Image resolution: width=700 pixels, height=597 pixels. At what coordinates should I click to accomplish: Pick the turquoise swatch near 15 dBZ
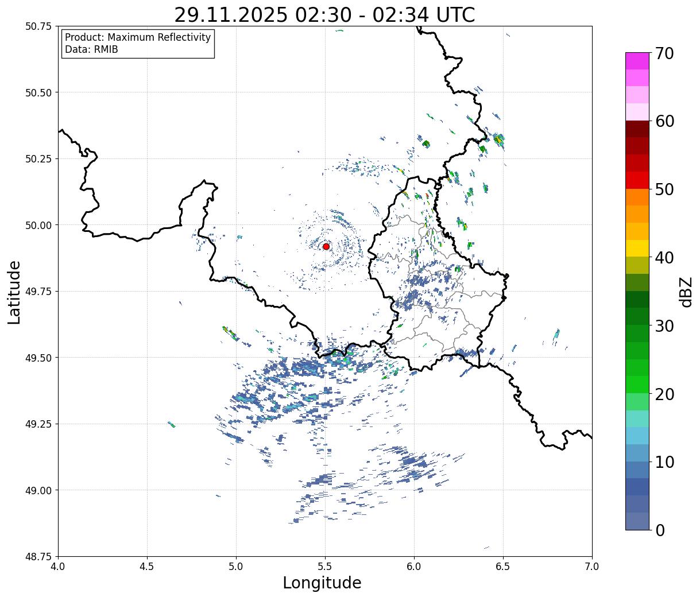pyautogui.click(x=637, y=418)
